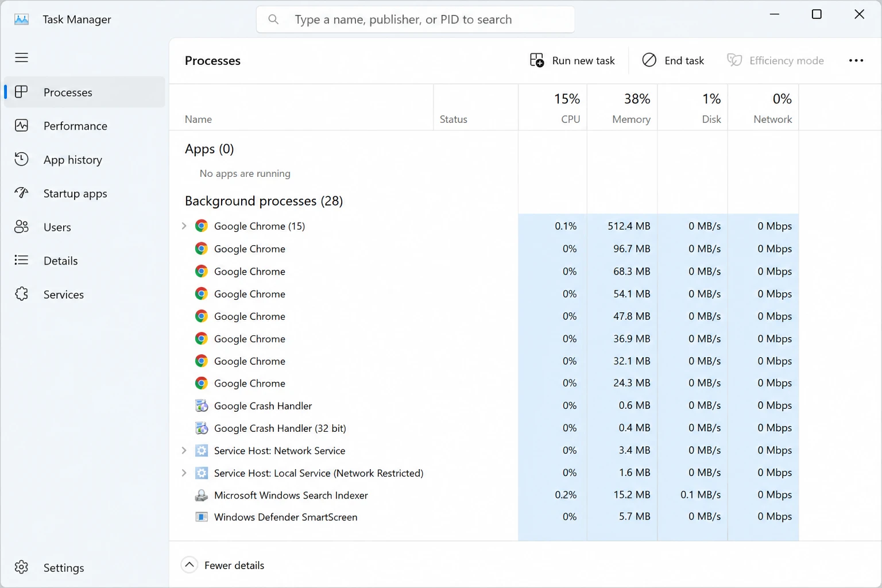
Task: Click the Startup apps gauge icon
Action: (x=21, y=193)
